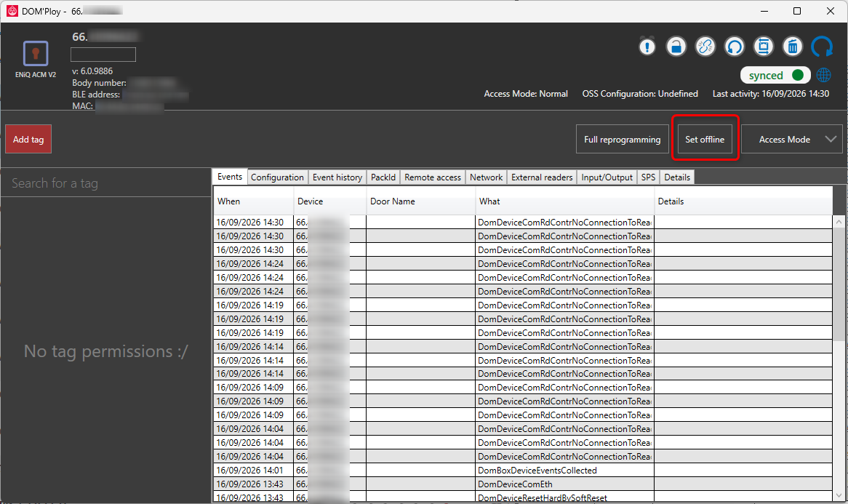The image size is (848, 504).
Task: Open the Access Mode dropdown
Action: point(792,140)
